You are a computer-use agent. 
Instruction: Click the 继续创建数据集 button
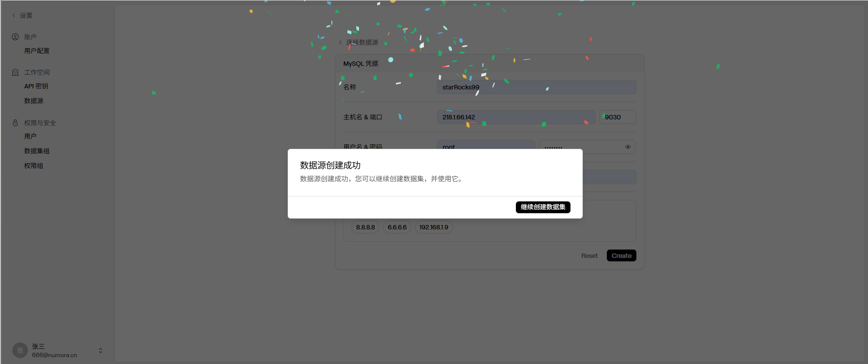pyautogui.click(x=543, y=207)
